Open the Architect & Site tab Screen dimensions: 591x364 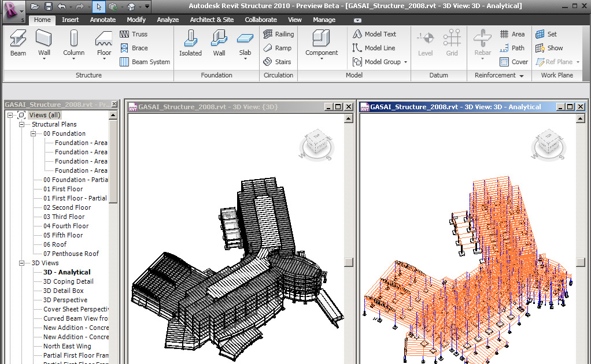[212, 20]
